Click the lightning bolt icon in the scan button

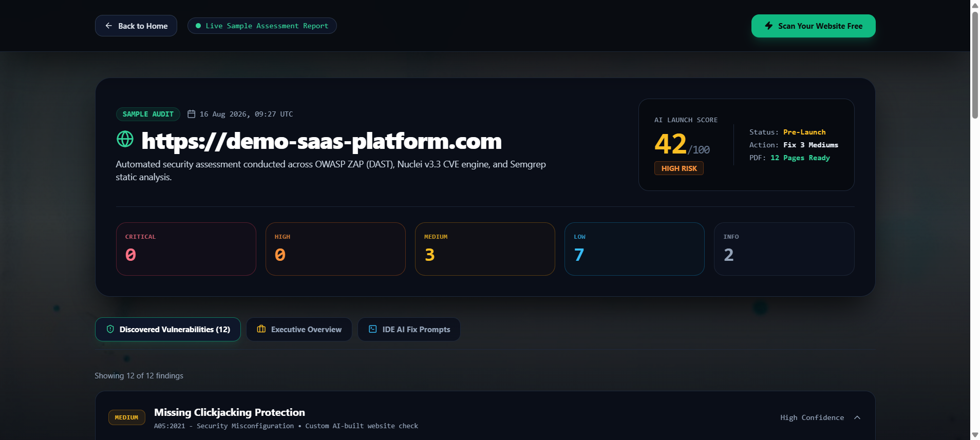[x=769, y=26]
